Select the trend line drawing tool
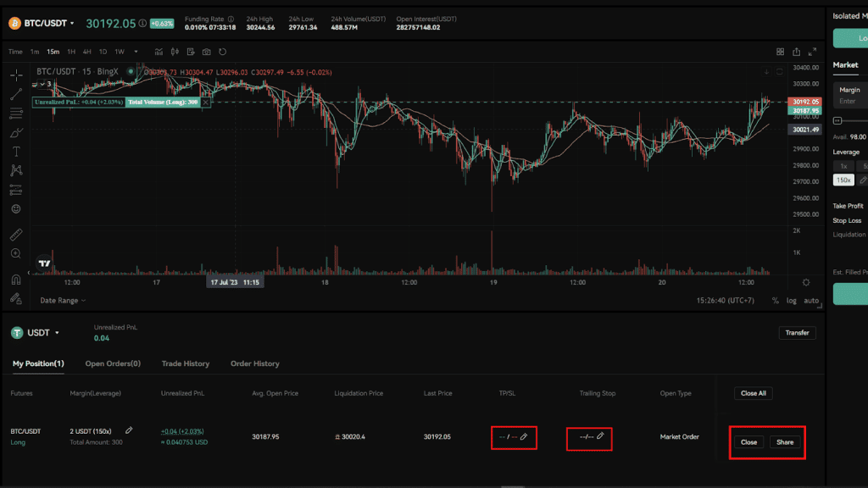Image resolution: width=868 pixels, height=488 pixels. pyautogui.click(x=16, y=95)
